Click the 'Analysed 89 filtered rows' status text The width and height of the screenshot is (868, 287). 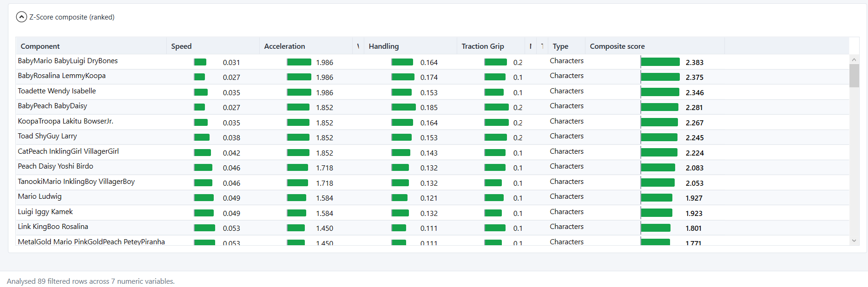(91, 281)
